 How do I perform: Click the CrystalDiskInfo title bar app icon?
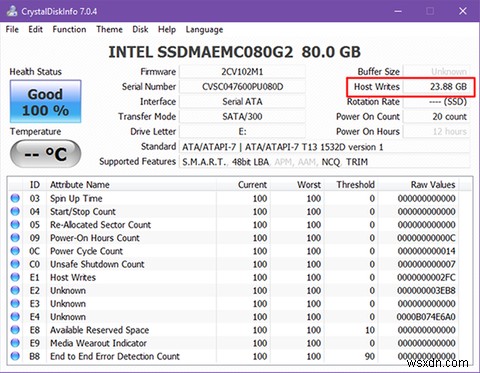12,11
